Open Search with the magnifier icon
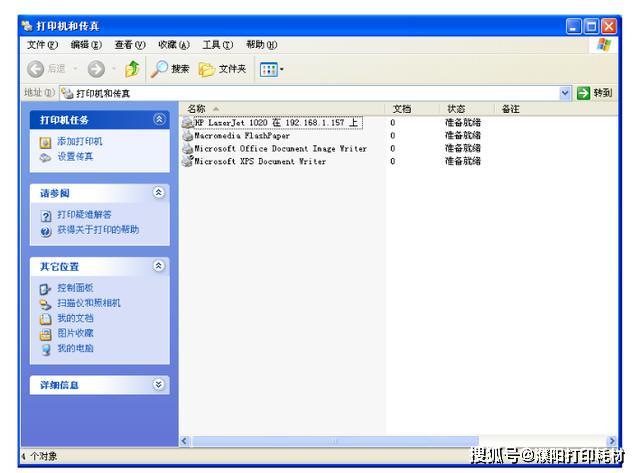The height and width of the screenshot is (473, 640). tap(170, 69)
